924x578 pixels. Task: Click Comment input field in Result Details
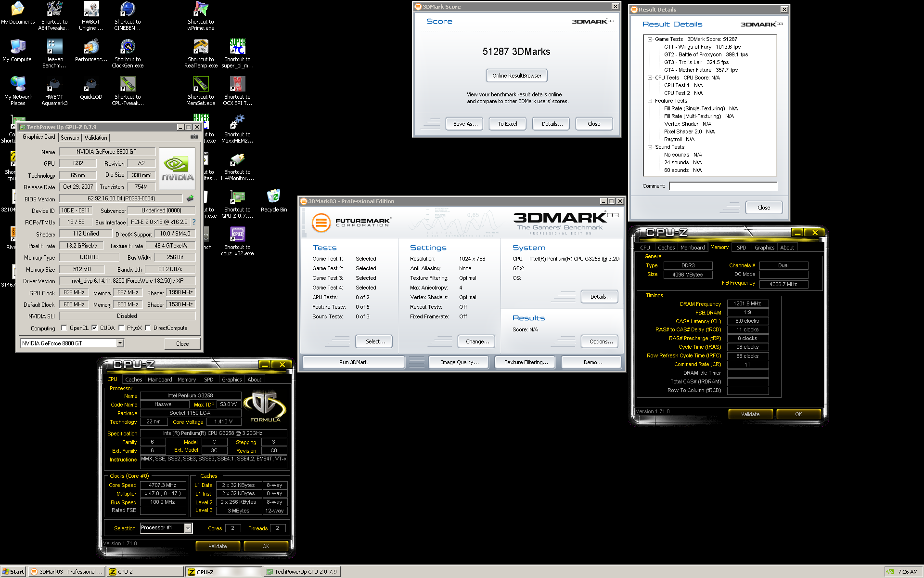tap(723, 186)
